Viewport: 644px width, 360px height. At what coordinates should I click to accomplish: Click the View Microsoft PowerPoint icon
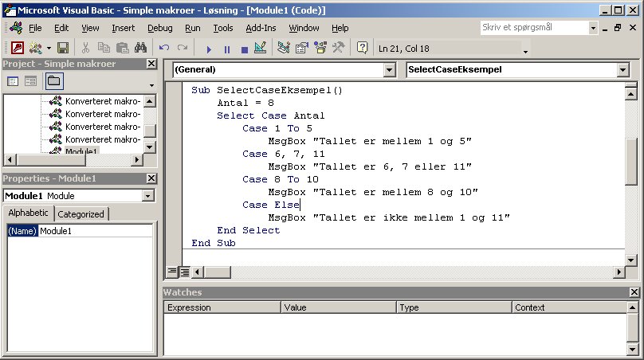(x=18, y=48)
